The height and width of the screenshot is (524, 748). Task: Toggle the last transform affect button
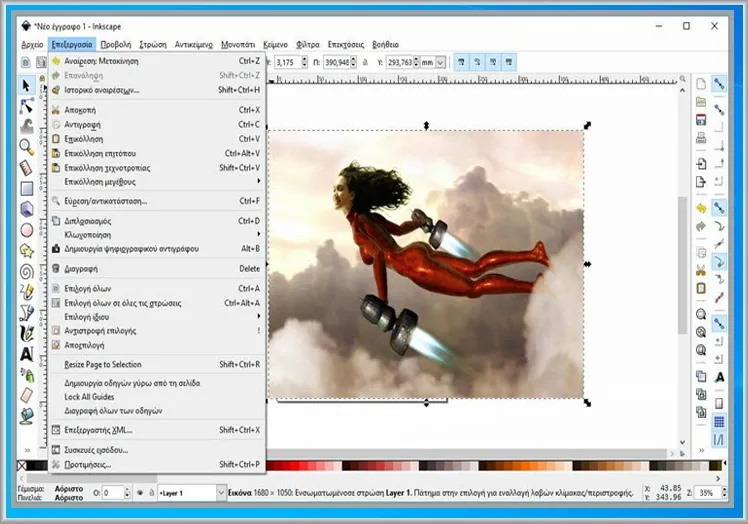tap(509, 62)
